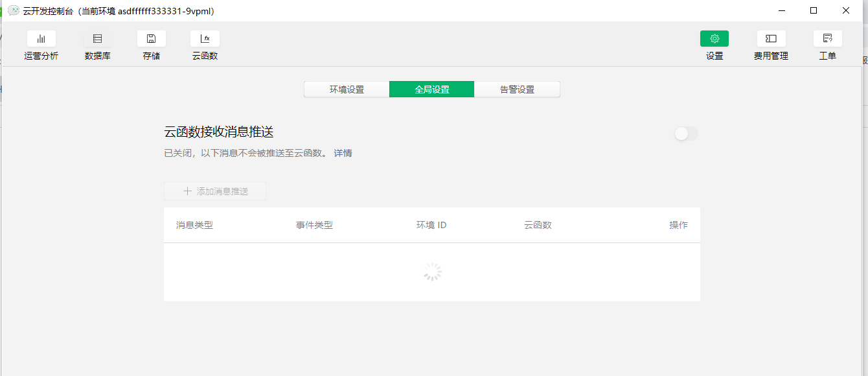868x376 pixels.
Task: Open the 费用管理 billing icon
Action: 771,39
